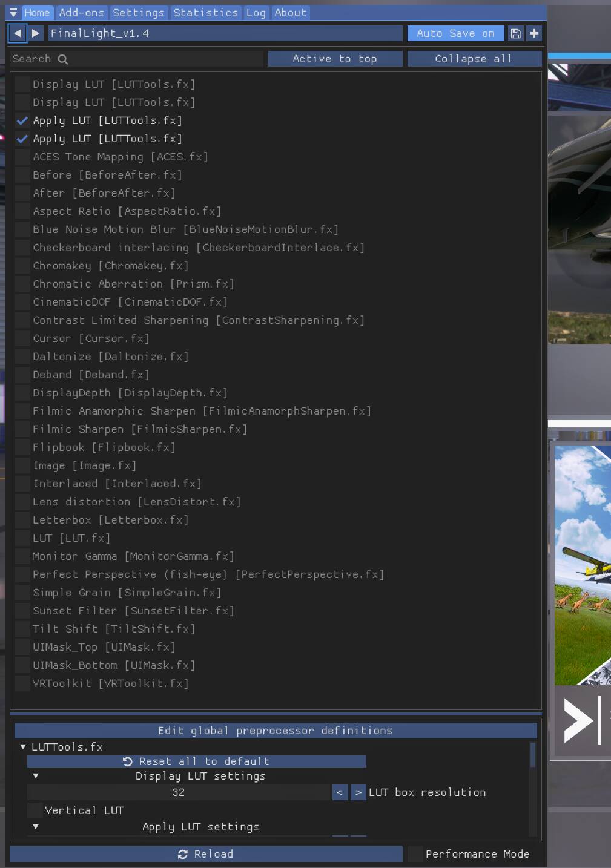Open the Settings tab
Image resolution: width=611 pixels, height=868 pixels.
click(x=139, y=13)
